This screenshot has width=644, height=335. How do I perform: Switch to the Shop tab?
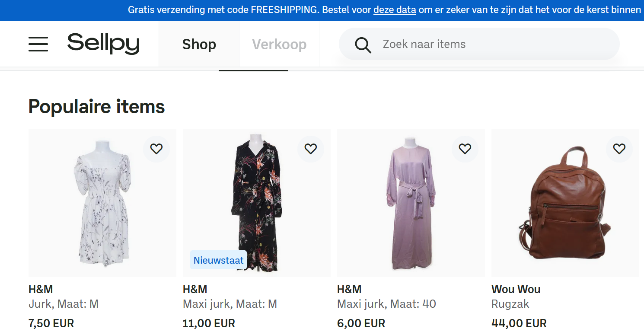[199, 44]
